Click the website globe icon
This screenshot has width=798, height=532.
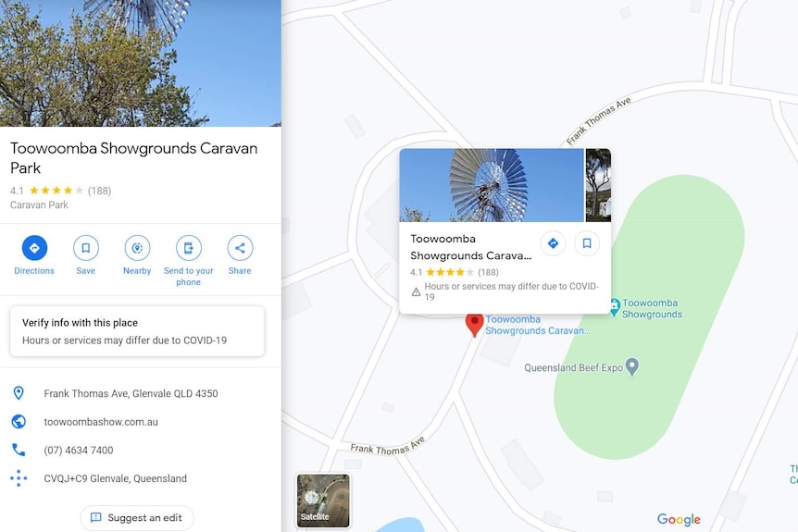(x=19, y=422)
